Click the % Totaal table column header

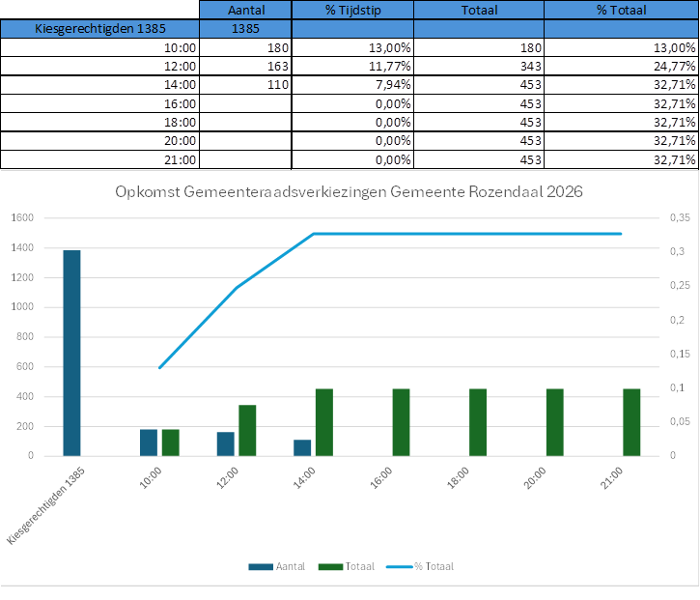pyautogui.click(x=620, y=10)
